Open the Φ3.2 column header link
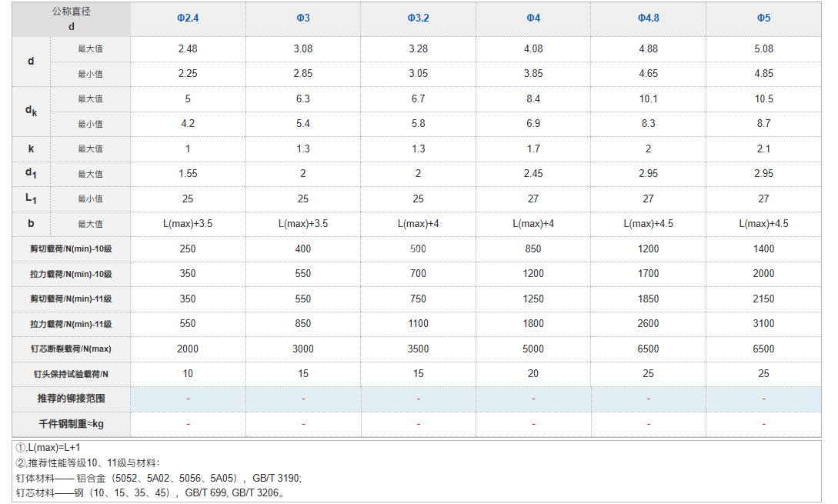This screenshot has height=504, width=838. [418, 18]
